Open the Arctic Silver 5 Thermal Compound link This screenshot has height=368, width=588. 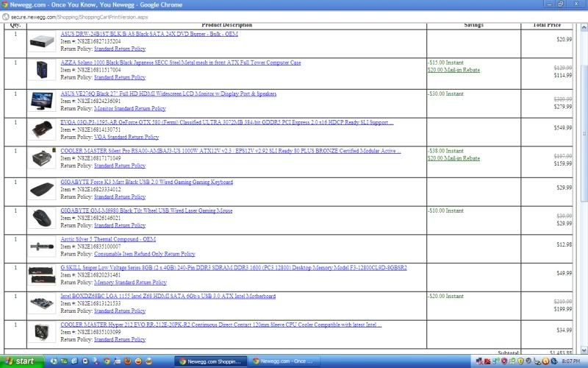[108, 238]
